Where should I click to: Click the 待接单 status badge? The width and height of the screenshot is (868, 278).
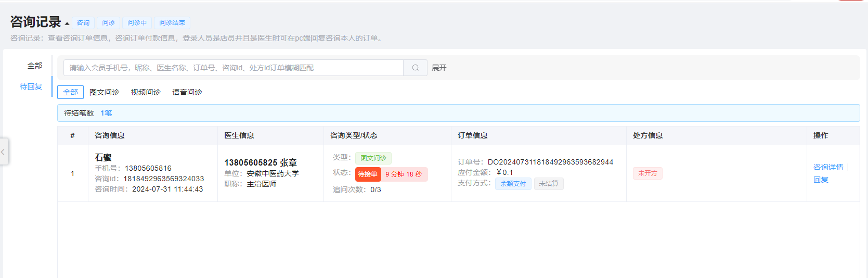[x=368, y=174]
